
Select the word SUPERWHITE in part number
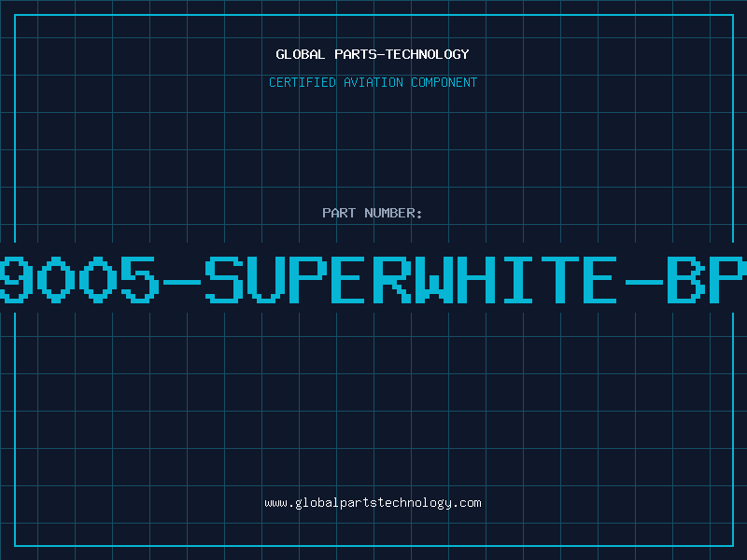tap(411, 280)
